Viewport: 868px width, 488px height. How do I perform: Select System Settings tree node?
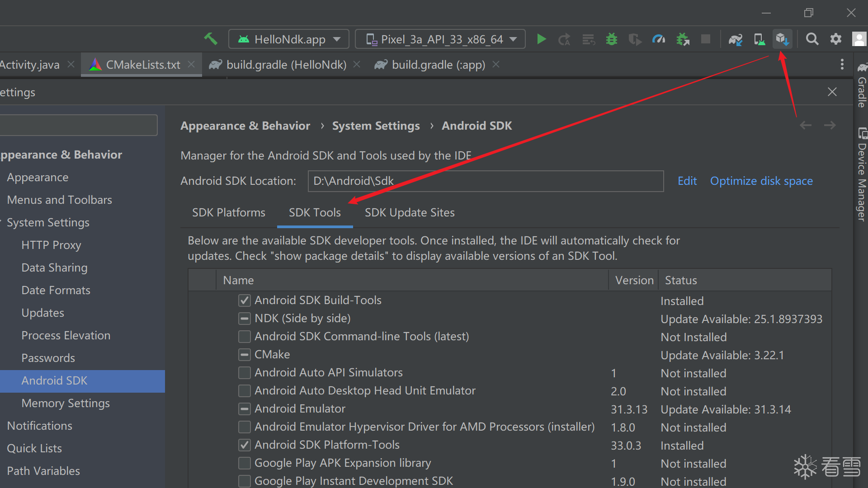48,222
